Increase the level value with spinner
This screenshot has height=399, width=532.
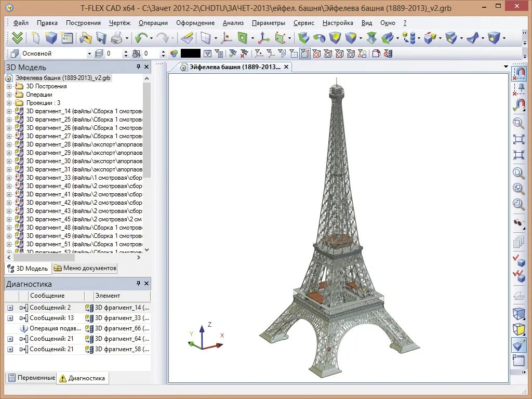pyautogui.click(x=126, y=51)
